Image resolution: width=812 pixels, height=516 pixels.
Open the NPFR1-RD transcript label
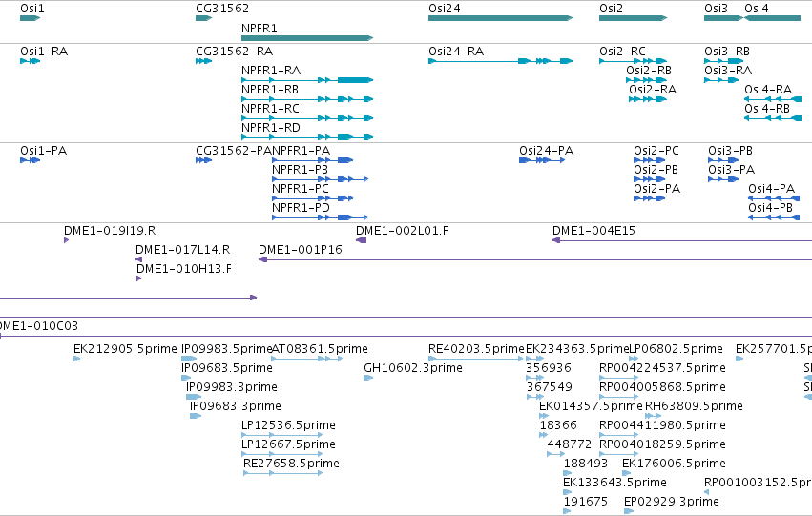click(x=271, y=128)
